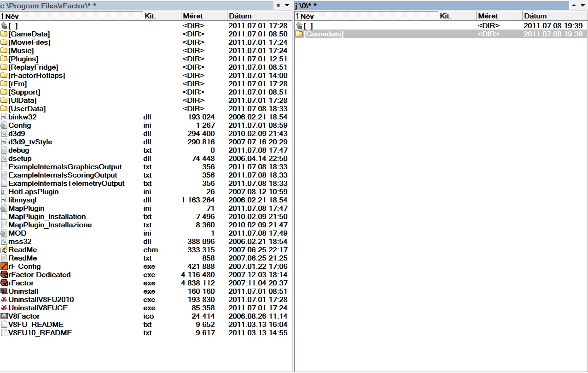588x373 pixels.
Task: Open the left panel directory history dropdown arrow
Action: [287, 6]
